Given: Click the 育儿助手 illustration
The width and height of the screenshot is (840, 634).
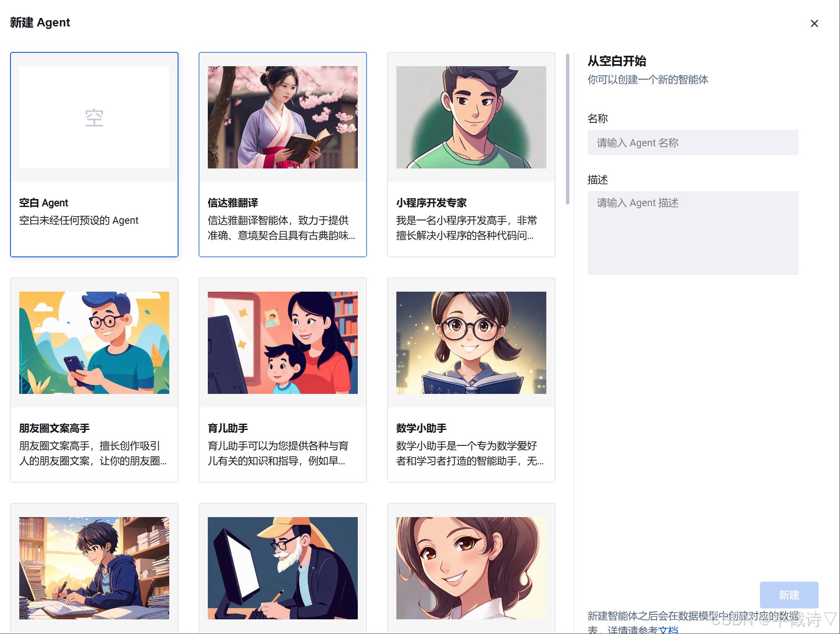Looking at the screenshot, I should pyautogui.click(x=283, y=343).
